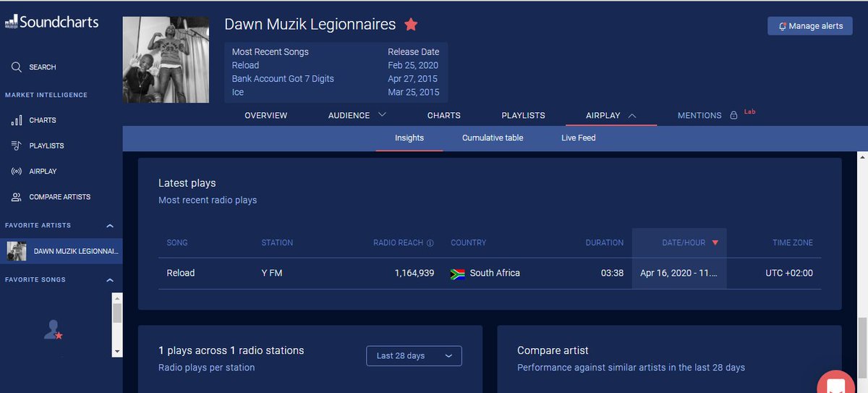868x393 pixels.
Task: Click the sidebar favorites scrollbar down arrow
Action: [x=117, y=351]
